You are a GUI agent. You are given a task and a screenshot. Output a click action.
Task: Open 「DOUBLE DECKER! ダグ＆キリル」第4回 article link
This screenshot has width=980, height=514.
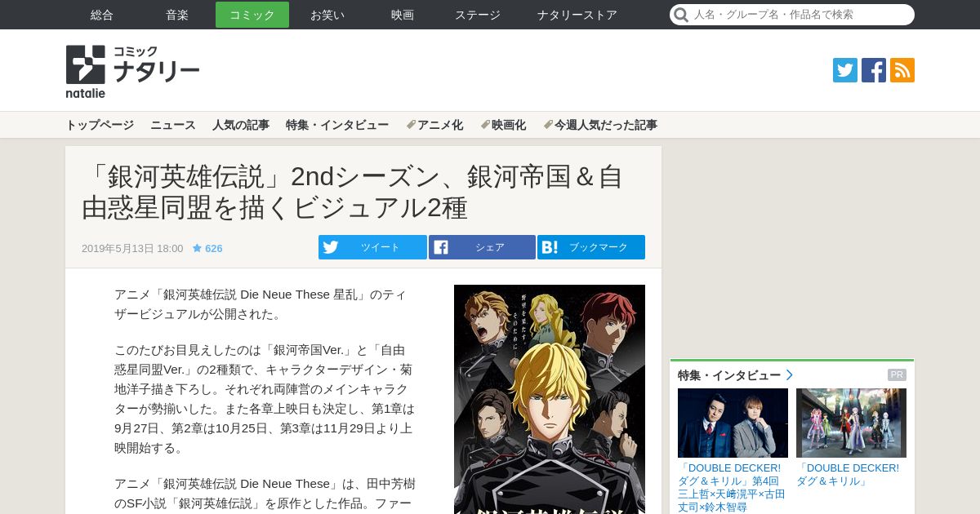pyautogui.click(x=732, y=488)
